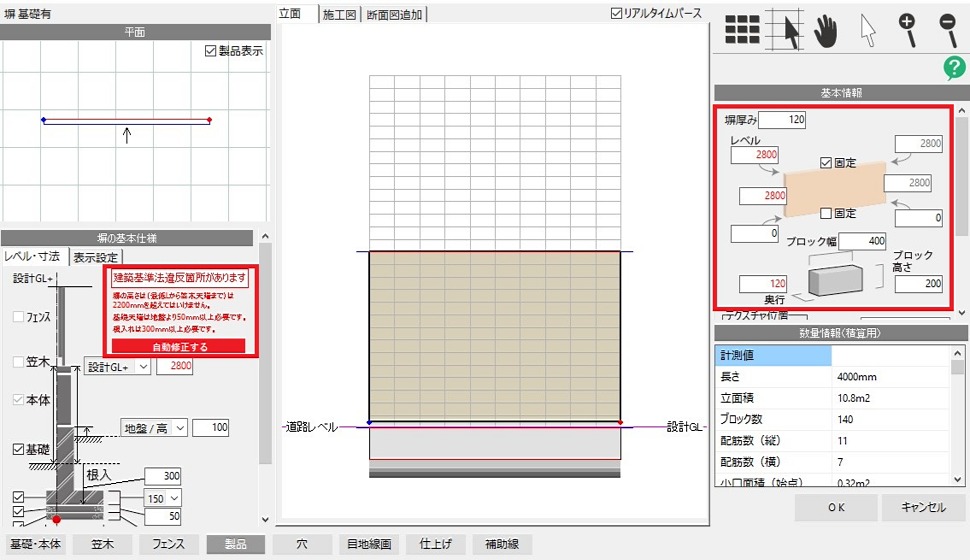
Task: Click the gray block preview image
Action: (835, 280)
